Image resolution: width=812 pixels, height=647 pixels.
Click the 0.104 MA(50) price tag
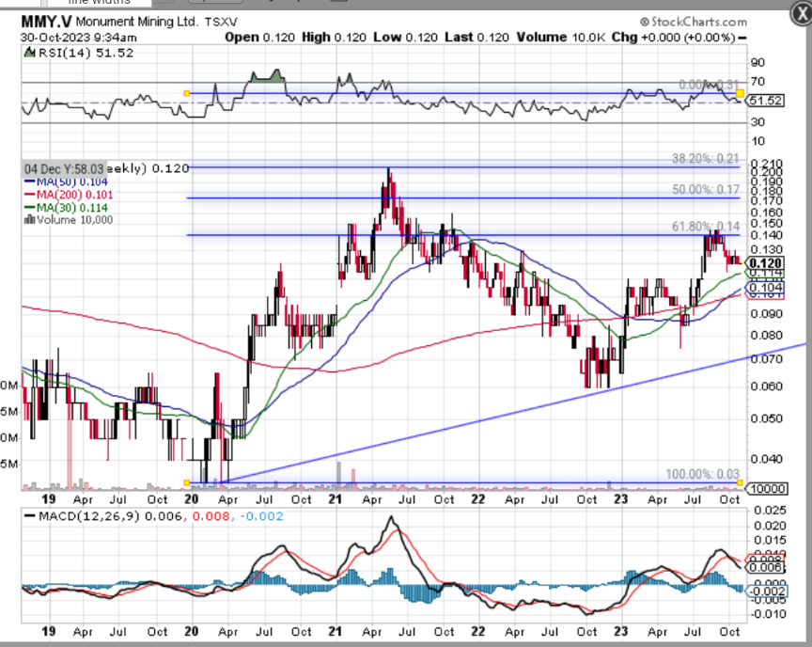(765, 288)
